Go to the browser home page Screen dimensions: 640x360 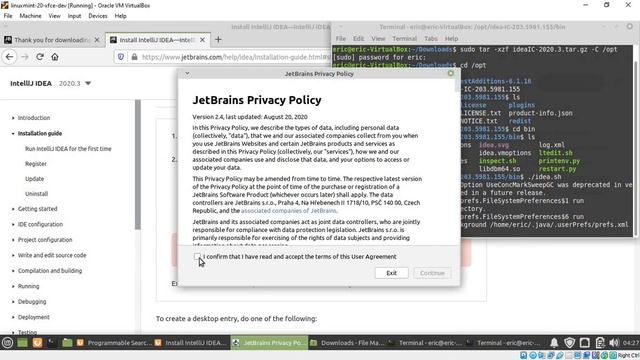pyautogui.click(x=55, y=57)
